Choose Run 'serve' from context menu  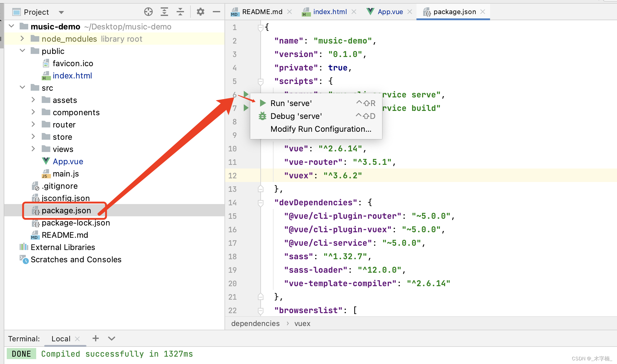pos(291,103)
